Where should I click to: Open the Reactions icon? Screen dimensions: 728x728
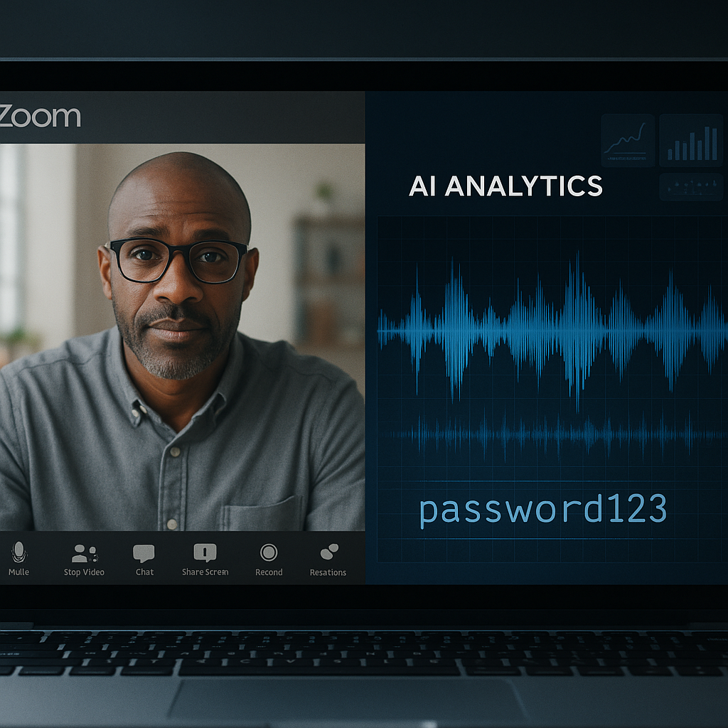coord(329,552)
